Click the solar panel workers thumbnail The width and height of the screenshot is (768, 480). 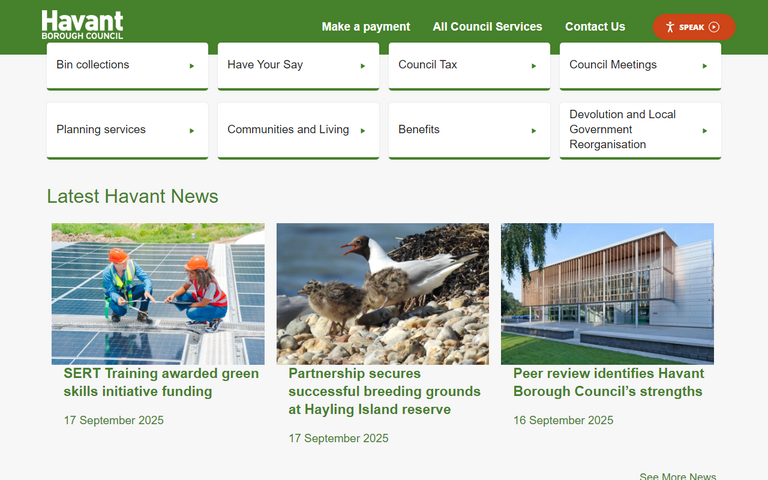tap(158, 293)
